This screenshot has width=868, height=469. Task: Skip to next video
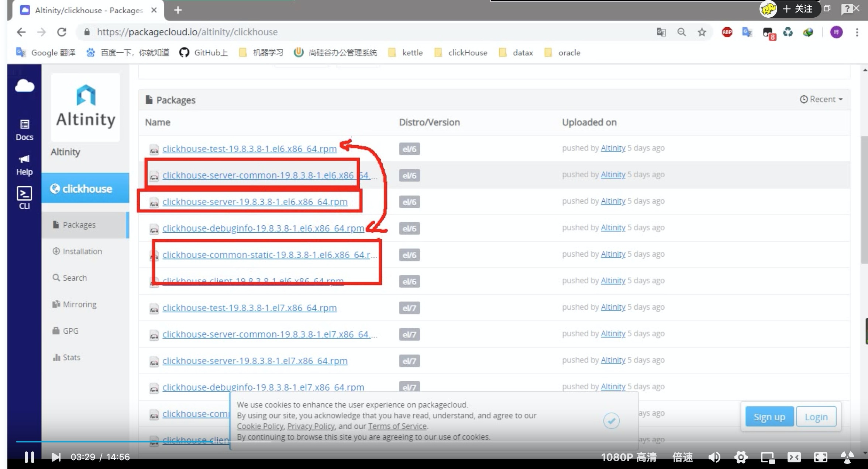pos(56,457)
